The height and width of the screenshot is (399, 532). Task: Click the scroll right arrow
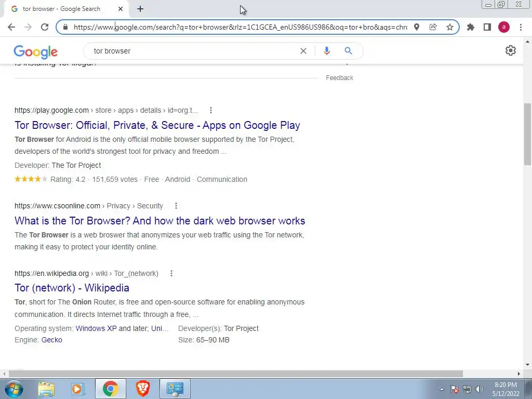pos(519,374)
